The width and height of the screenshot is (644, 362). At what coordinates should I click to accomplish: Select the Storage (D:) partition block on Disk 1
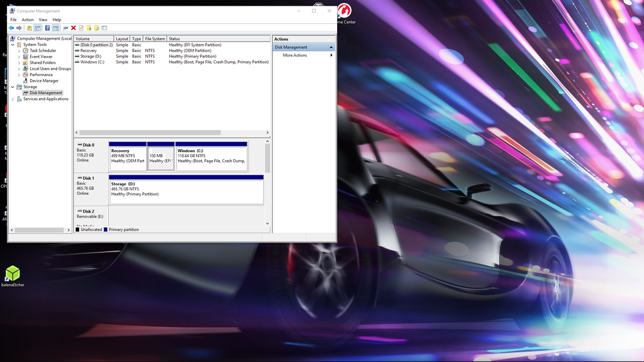[186, 189]
